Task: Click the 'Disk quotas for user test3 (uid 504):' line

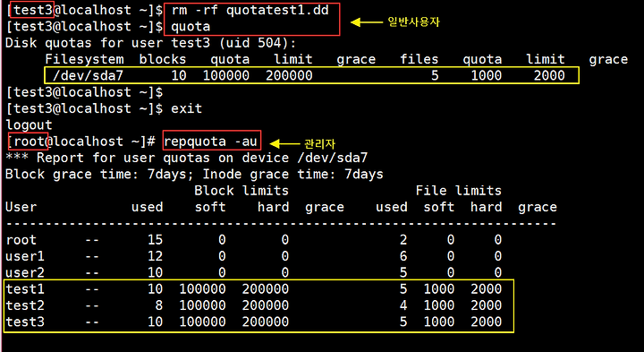Action: tap(151, 43)
